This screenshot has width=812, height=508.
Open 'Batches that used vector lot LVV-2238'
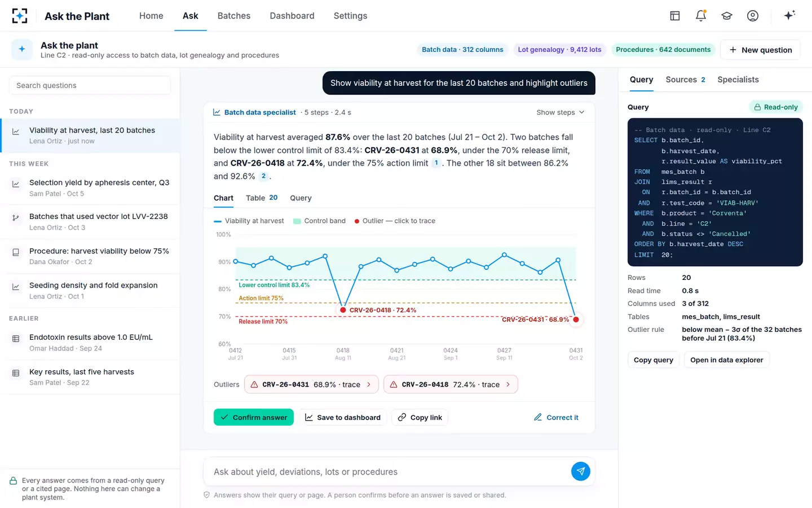pyautogui.click(x=90, y=221)
